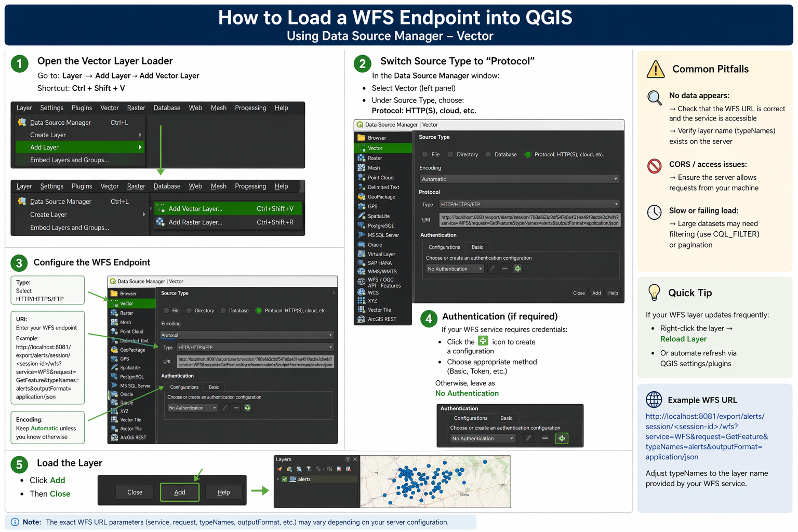Select Protocol radio button in Step 3 window
Viewport: 798px width, 532px height.
[259, 311]
